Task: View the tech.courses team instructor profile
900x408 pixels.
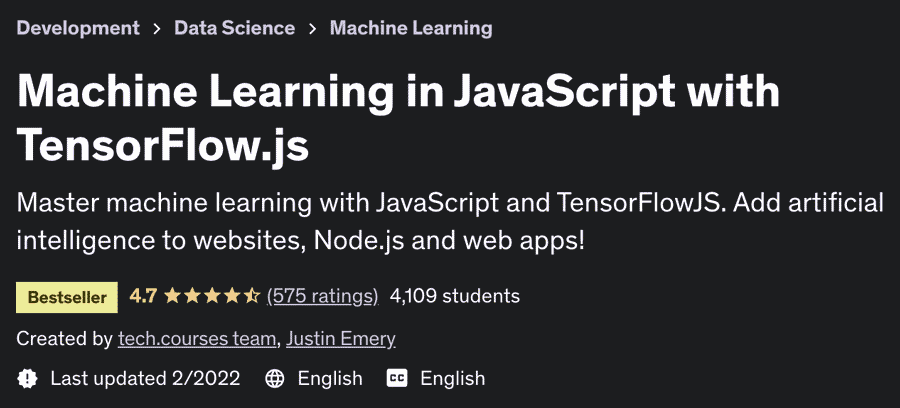Action: pyautogui.click(x=197, y=339)
